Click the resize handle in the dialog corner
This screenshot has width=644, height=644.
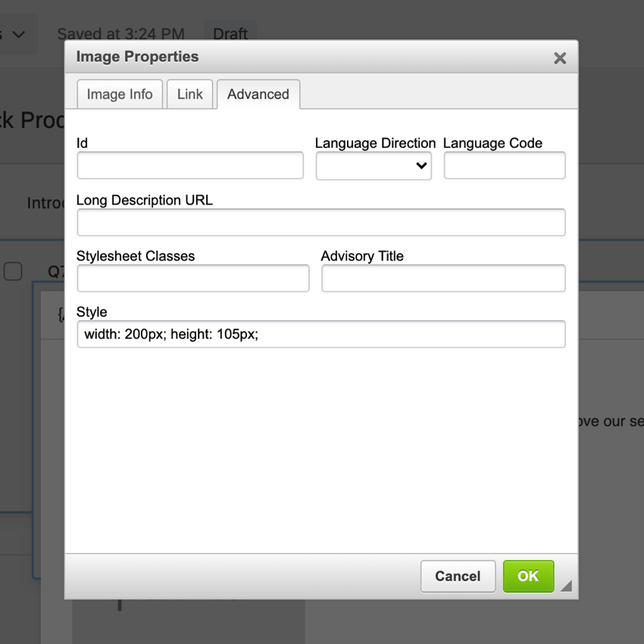565,585
